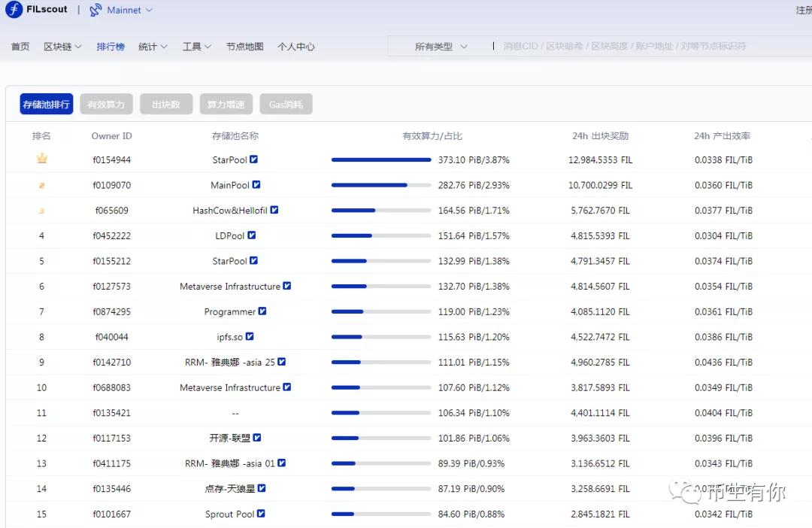This screenshot has width=812, height=528.
Task: Switch to the 出块数 tab
Action: tap(165, 104)
